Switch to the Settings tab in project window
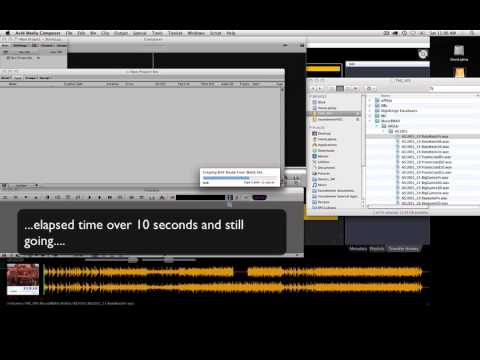The width and height of the screenshot is (480, 360). coord(20,45)
